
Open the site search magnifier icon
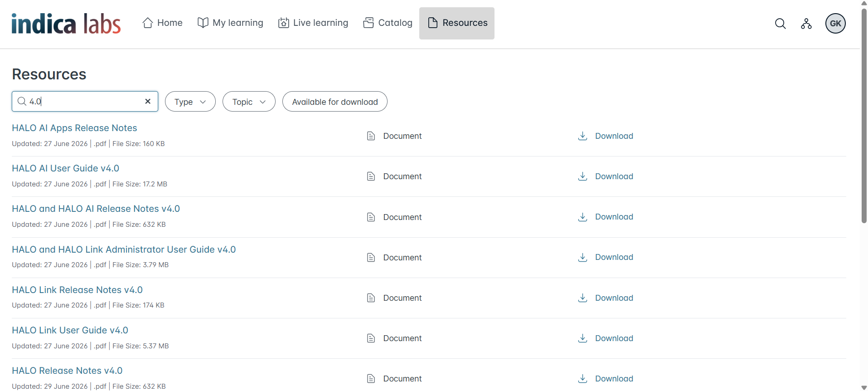click(780, 24)
